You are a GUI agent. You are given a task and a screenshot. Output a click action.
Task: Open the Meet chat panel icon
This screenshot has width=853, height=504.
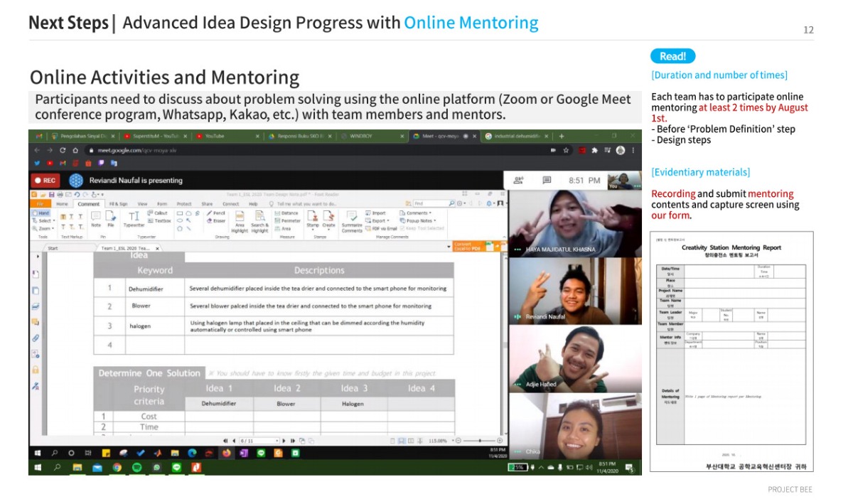(547, 181)
